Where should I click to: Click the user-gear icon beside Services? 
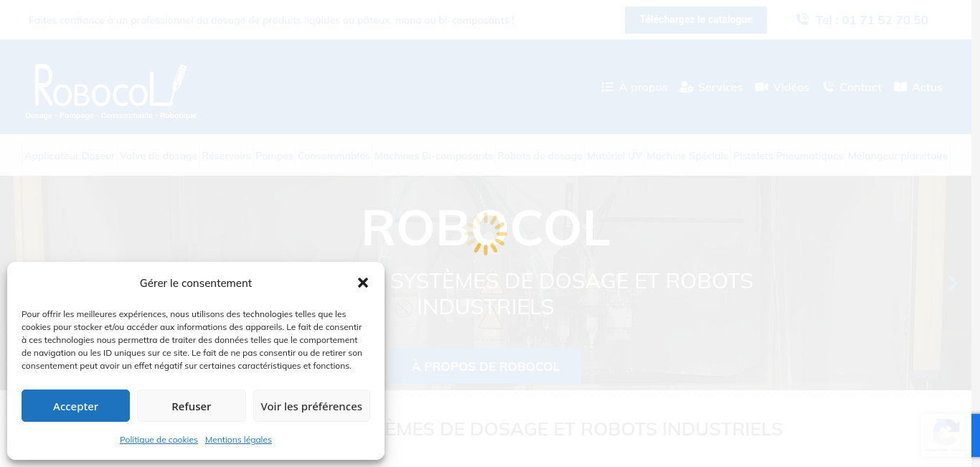[x=687, y=87]
